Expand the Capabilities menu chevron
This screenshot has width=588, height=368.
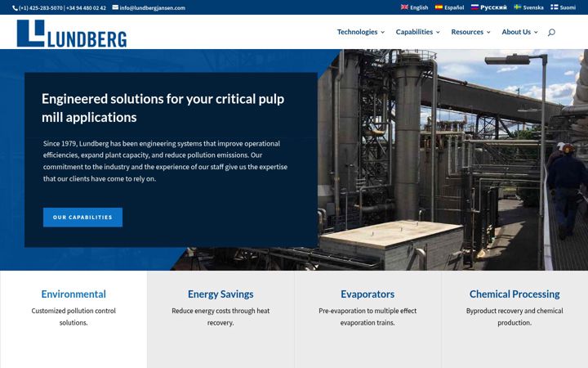[x=438, y=32]
